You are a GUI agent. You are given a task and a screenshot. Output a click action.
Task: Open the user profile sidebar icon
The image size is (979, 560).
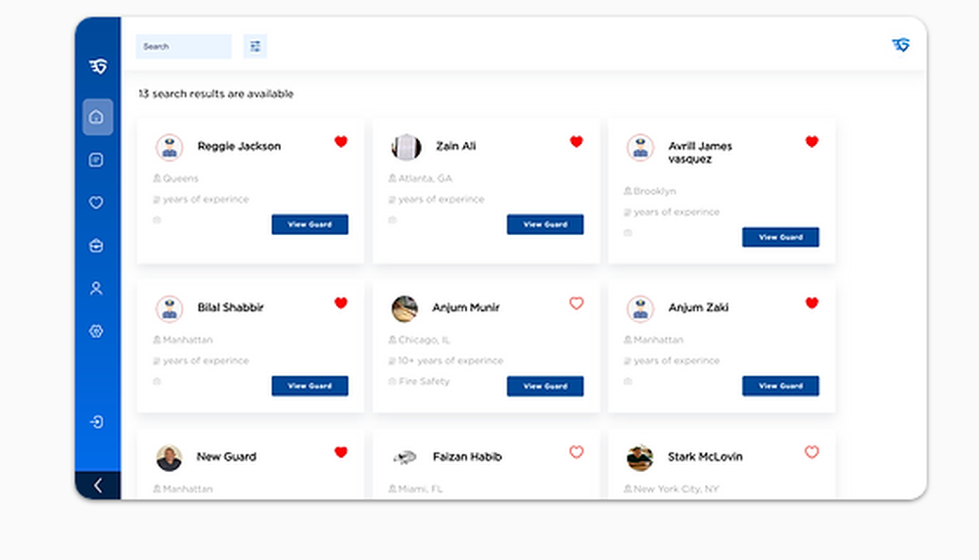96,289
